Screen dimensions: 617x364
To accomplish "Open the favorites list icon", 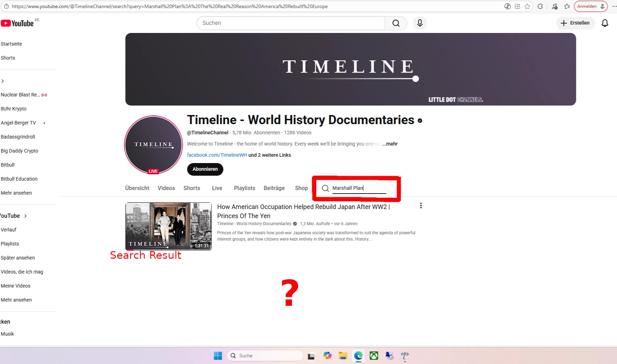I will [567, 6].
